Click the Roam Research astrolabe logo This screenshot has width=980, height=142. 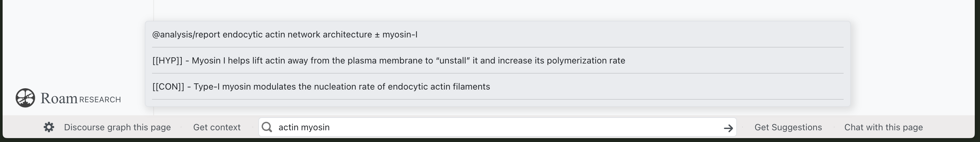(25, 98)
